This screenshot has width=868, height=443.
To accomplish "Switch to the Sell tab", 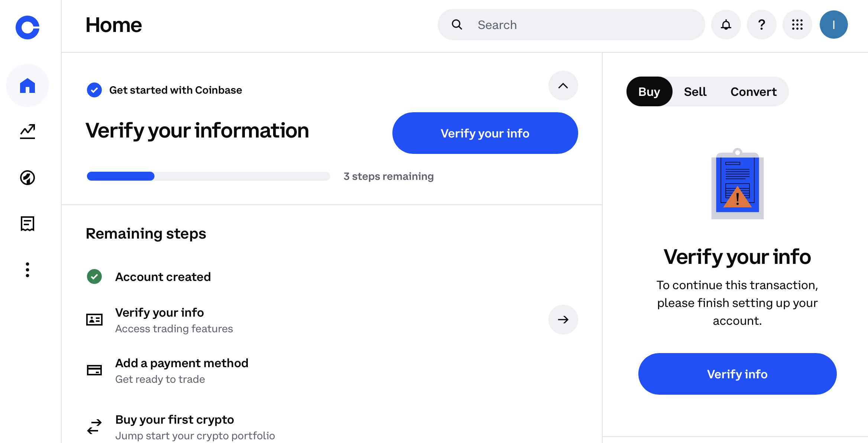I will (695, 91).
